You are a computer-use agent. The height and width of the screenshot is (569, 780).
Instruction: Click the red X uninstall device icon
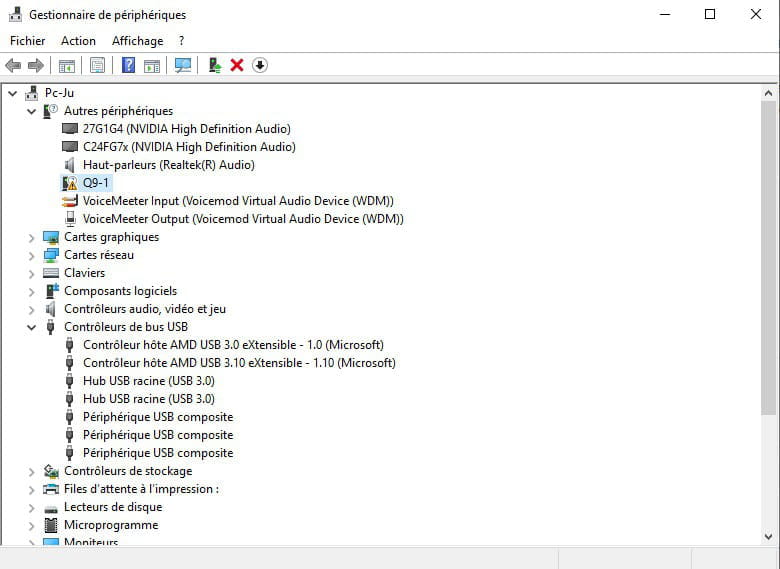tap(237, 65)
